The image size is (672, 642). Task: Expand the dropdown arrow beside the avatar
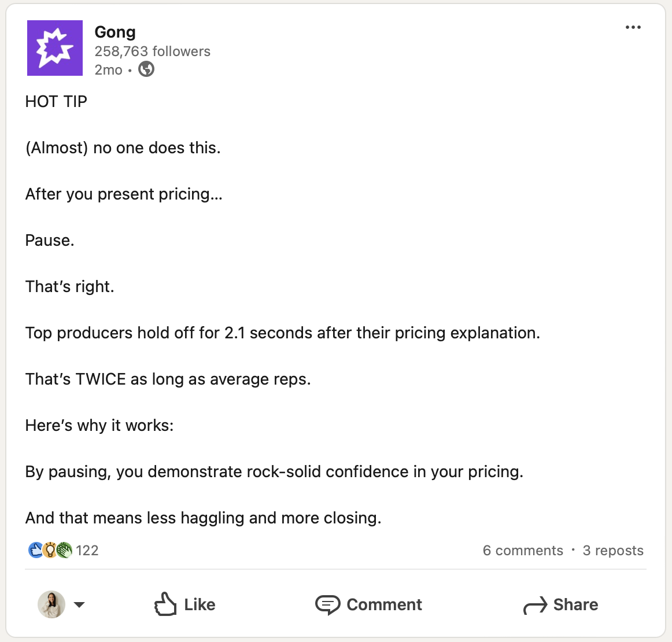pos(80,605)
